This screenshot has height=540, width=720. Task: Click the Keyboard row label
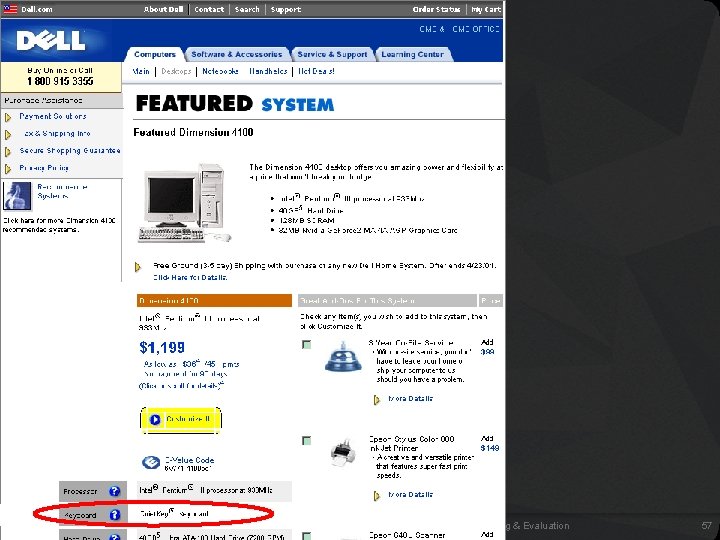point(80,515)
